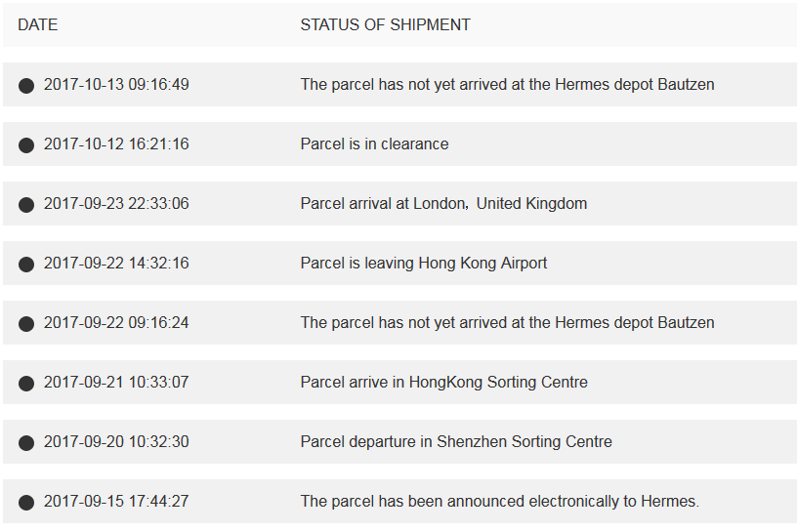Click the bullet marker next to 2017-09-21 10:33:07
The height and width of the screenshot is (532, 797).
26,383
